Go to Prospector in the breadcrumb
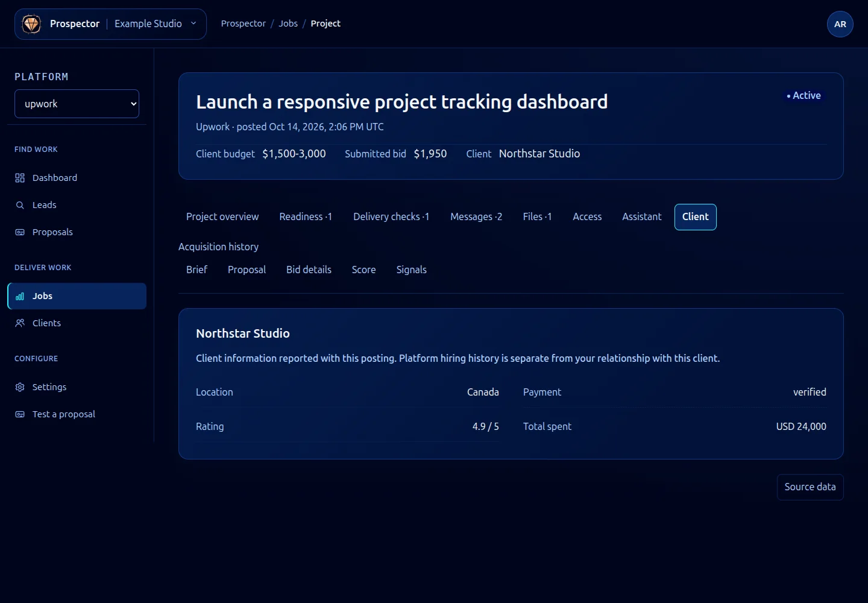 pos(243,24)
